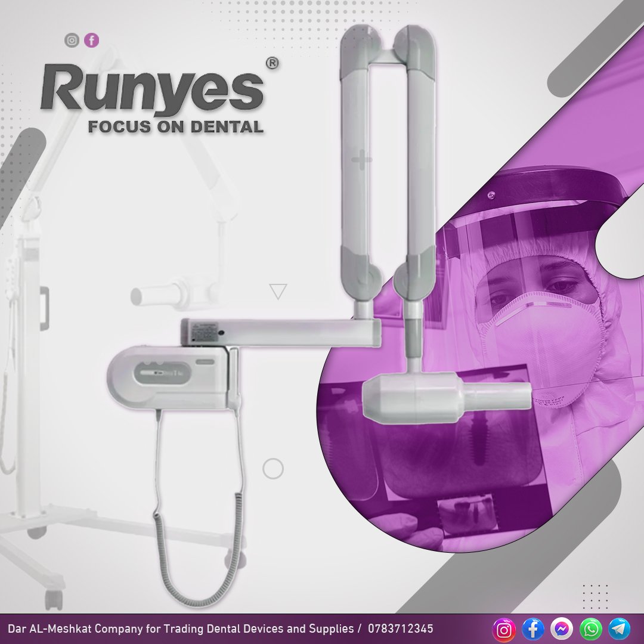Click the registered trademark symbol beside Runyes
Screen dimensions: 644x644
pos(273,63)
